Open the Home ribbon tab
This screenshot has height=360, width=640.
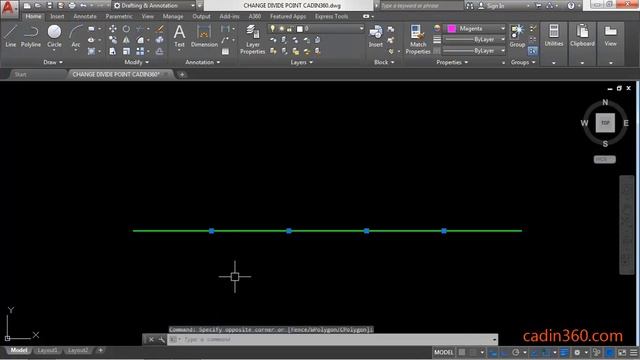pos(33,16)
